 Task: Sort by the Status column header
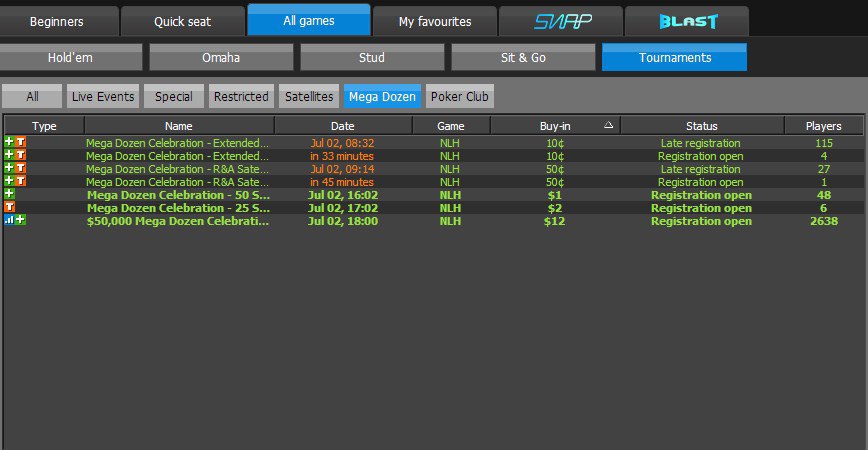702,126
